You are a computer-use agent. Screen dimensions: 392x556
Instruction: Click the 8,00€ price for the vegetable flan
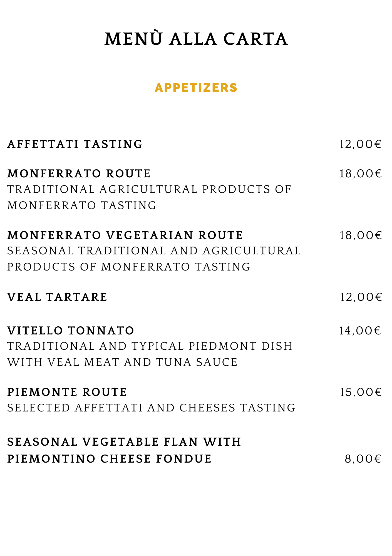pyautogui.click(x=363, y=459)
